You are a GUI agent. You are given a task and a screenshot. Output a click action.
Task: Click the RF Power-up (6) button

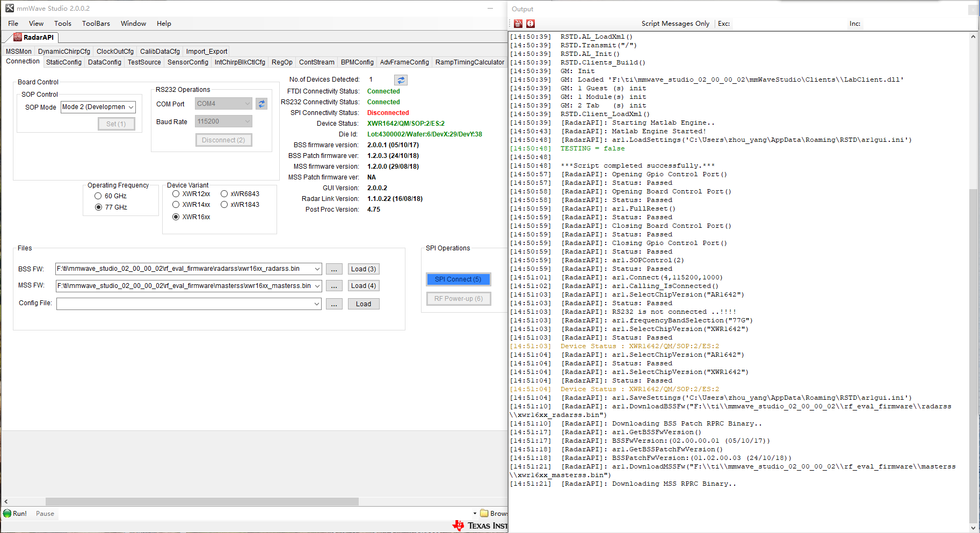pyautogui.click(x=459, y=299)
